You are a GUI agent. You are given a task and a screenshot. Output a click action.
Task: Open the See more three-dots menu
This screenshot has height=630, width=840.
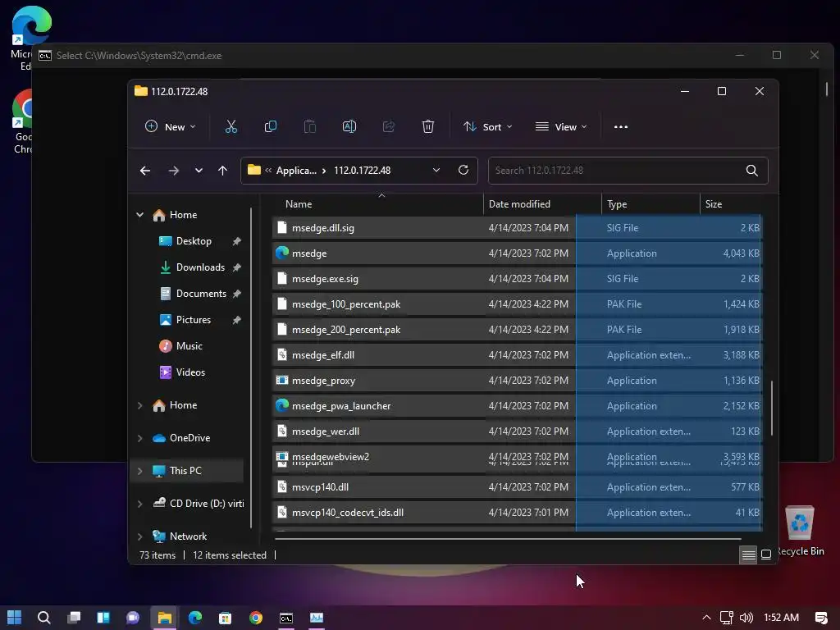click(x=621, y=127)
